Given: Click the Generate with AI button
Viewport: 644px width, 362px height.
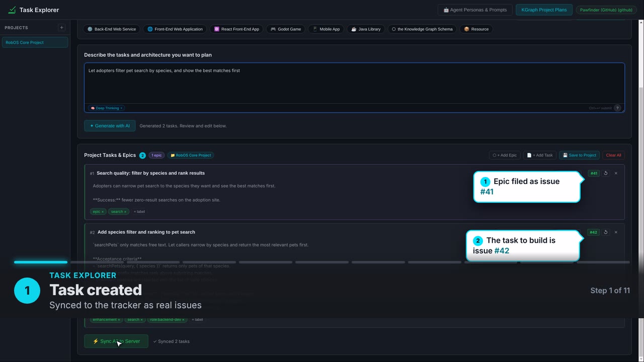Looking at the screenshot, I should [x=110, y=126].
